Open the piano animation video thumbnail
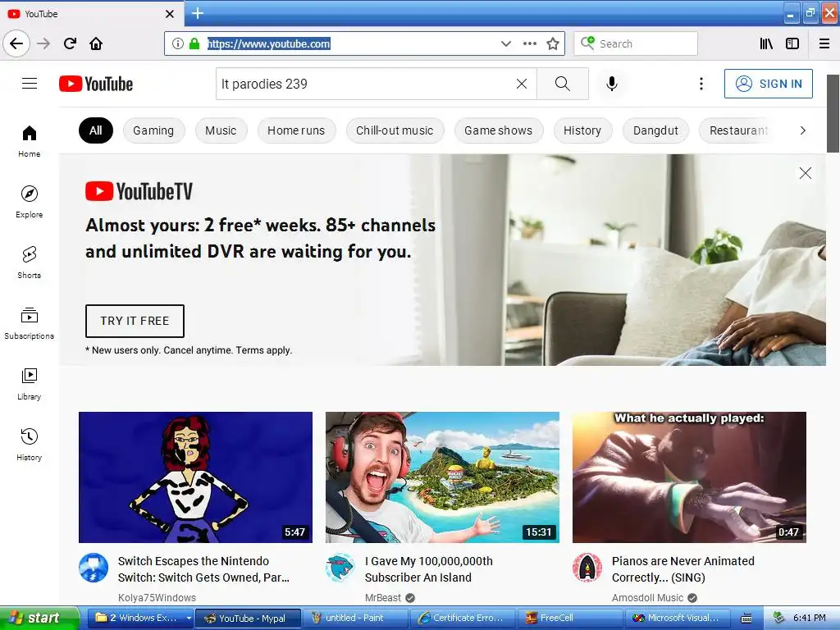 coord(689,477)
